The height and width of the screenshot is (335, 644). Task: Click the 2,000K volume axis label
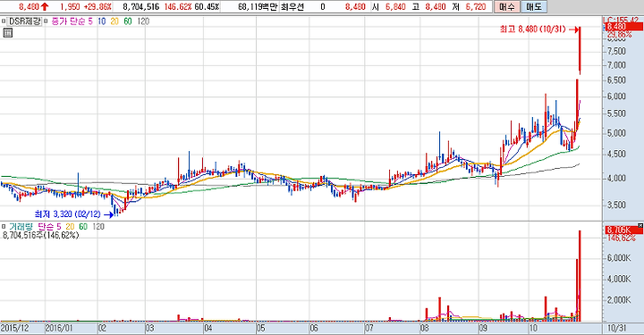coord(619,300)
